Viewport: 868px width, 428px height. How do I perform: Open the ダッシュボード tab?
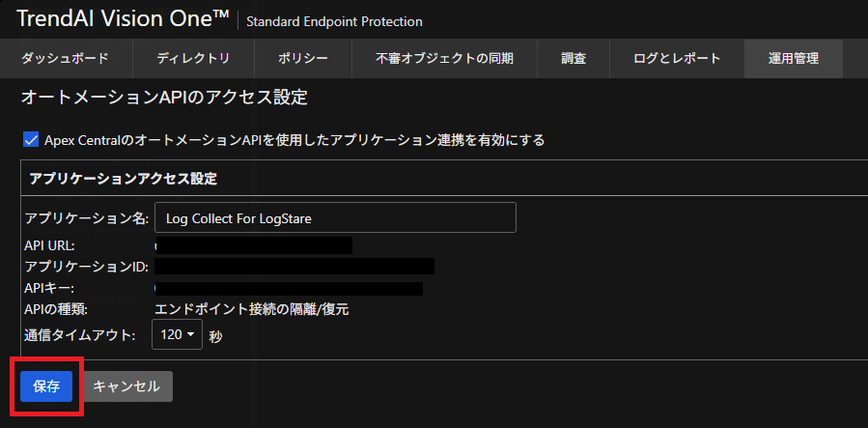tap(66, 58)
